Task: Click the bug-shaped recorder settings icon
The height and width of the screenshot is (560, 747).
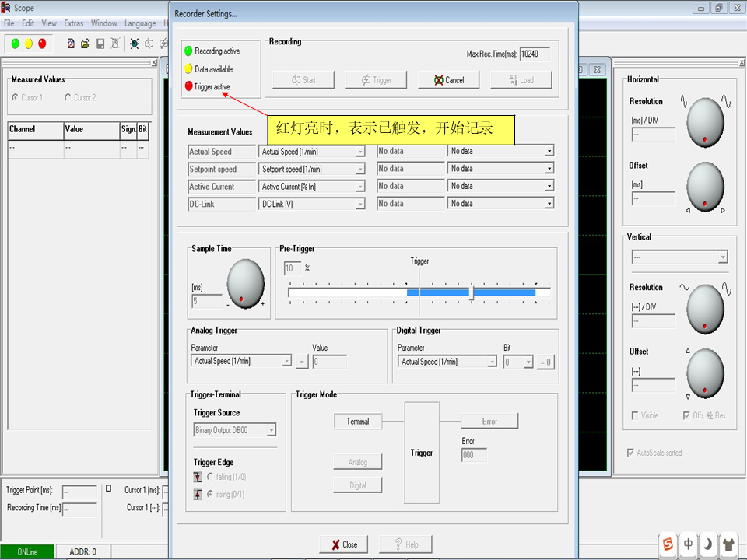Action: click(x=134, y=44)
